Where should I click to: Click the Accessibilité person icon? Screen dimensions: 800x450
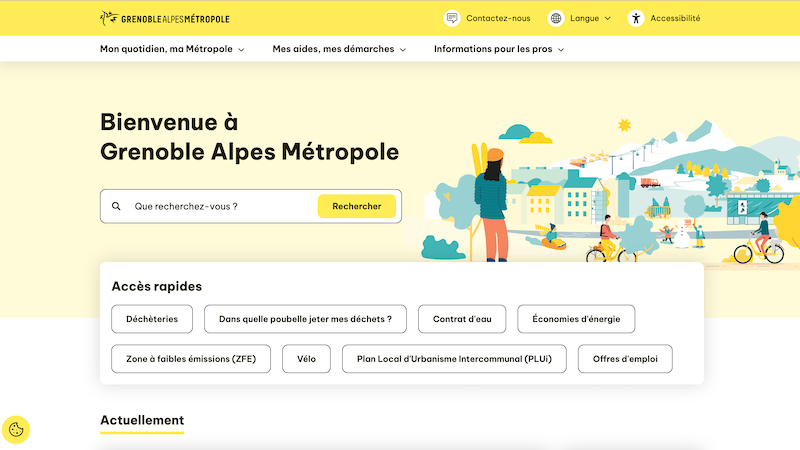[x=636, y=18]
